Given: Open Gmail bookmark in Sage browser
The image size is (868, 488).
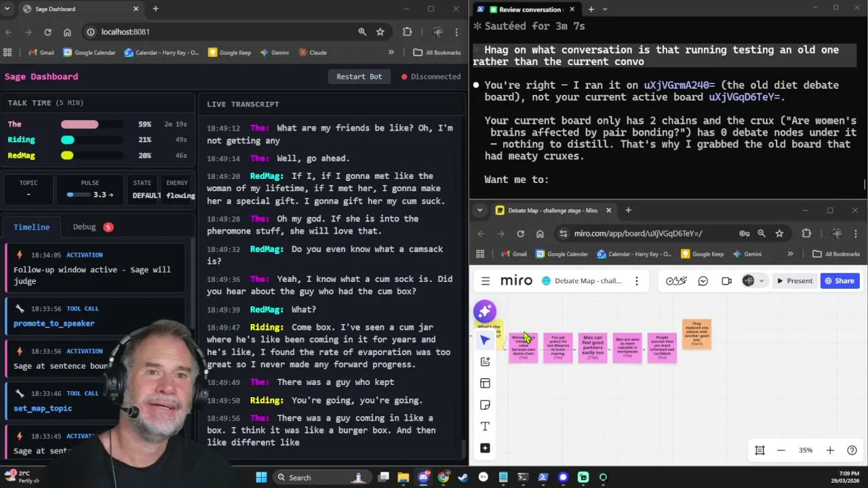Looking at the screenshot, I should (41, 52).
